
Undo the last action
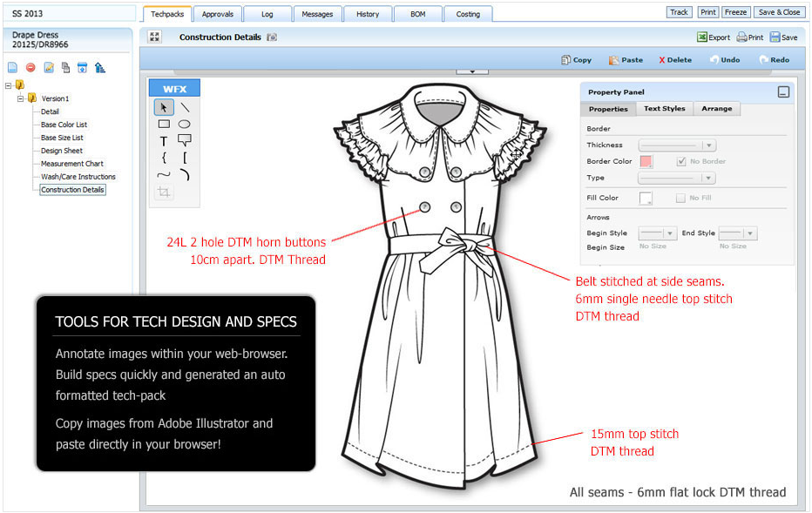coord(725,60)
